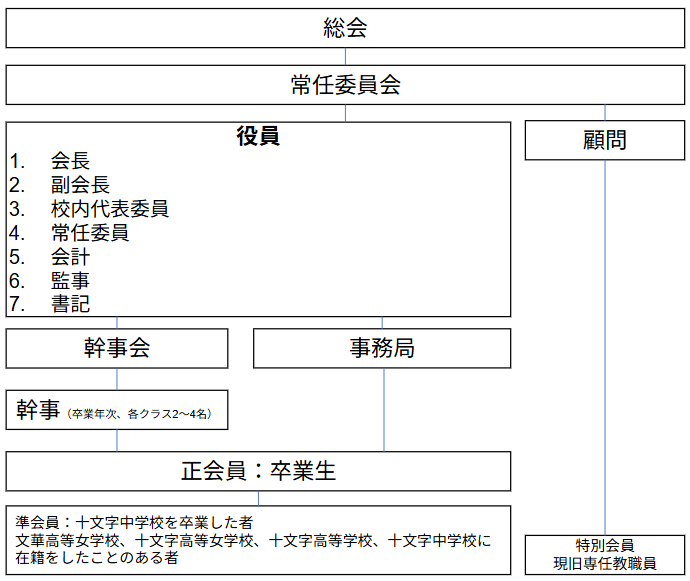The width and height of the screenshot is (690, 581).
Task: Click the 総会 box at the top
Action: (345, 28)
